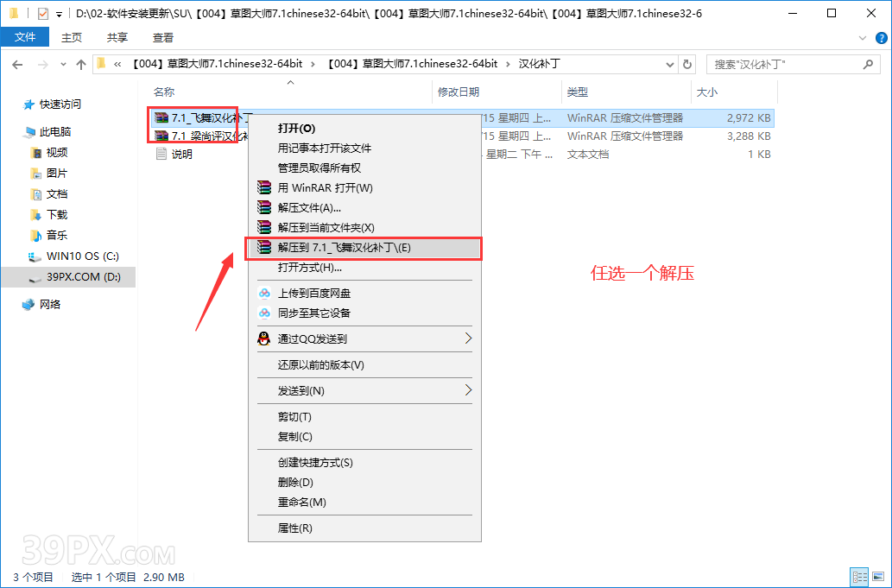Click the back navigation arrow
892x588 pixels.
point(18,63)
